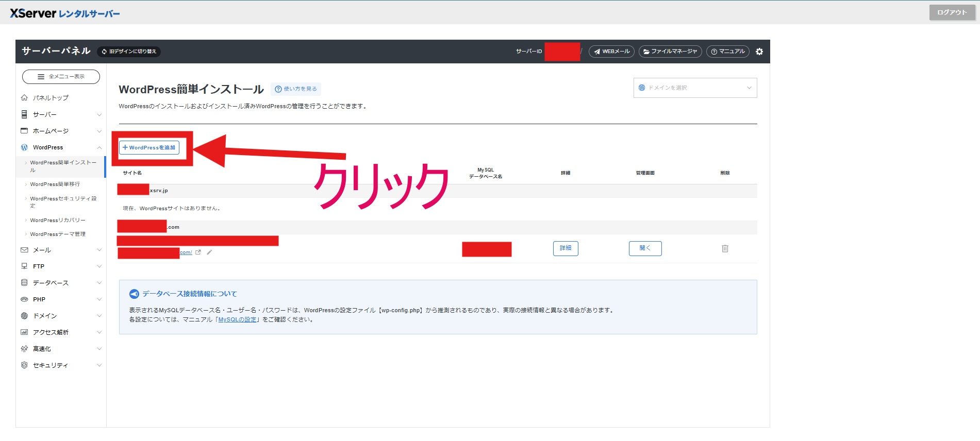This screenshot has width=980, height=441.
Task: Select WordPressリカバリー submenu item
Action: [57, 220]
